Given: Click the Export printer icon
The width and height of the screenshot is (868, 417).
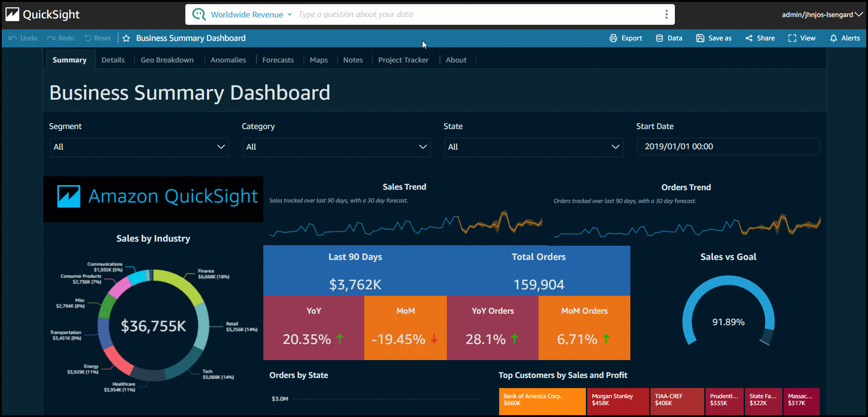Looking at the screenshot, I should coord(613,38).
